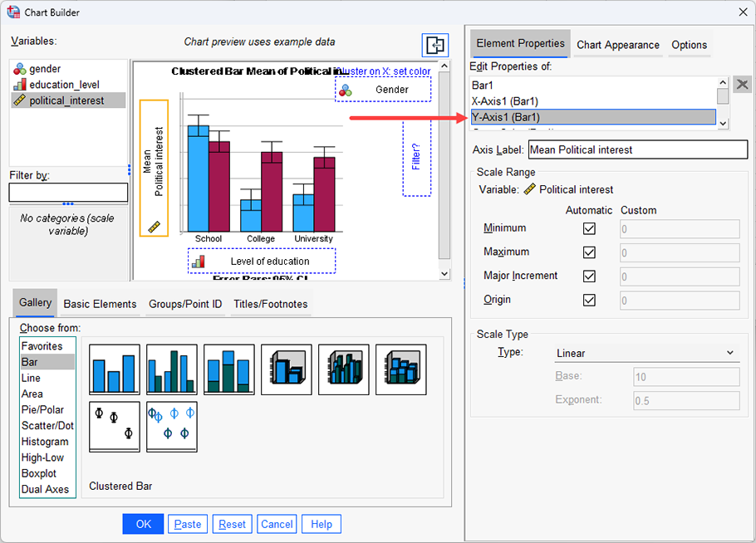Open the Titles/Footnotes tab
This screenshot has height=543, width=756.
(x=271, y=304)
